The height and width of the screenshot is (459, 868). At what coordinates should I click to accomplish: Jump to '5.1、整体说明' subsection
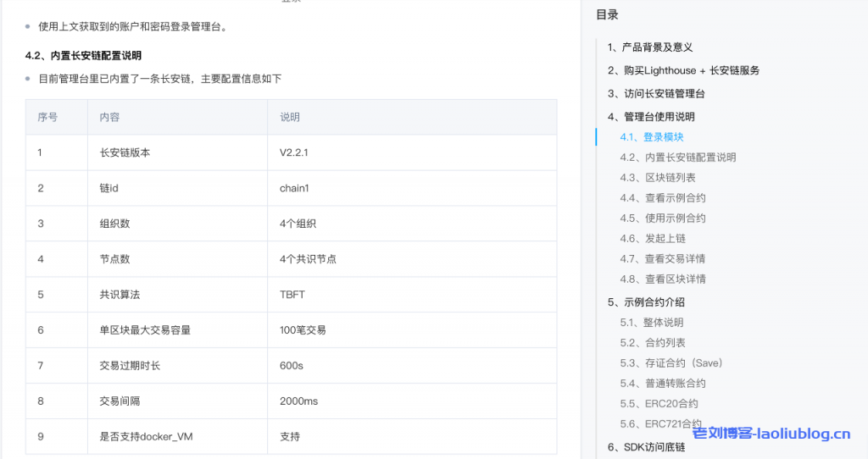coord(651,323)
